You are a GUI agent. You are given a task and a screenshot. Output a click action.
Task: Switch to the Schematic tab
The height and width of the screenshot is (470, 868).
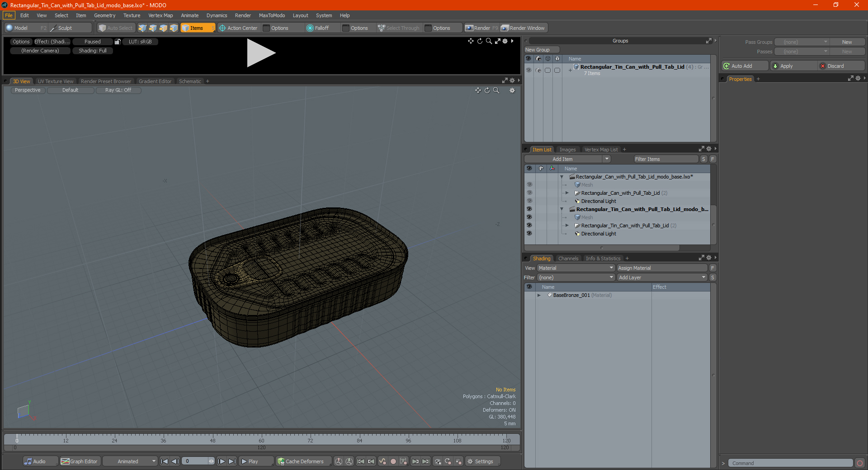pyautogui.click(x=190, y=81)
